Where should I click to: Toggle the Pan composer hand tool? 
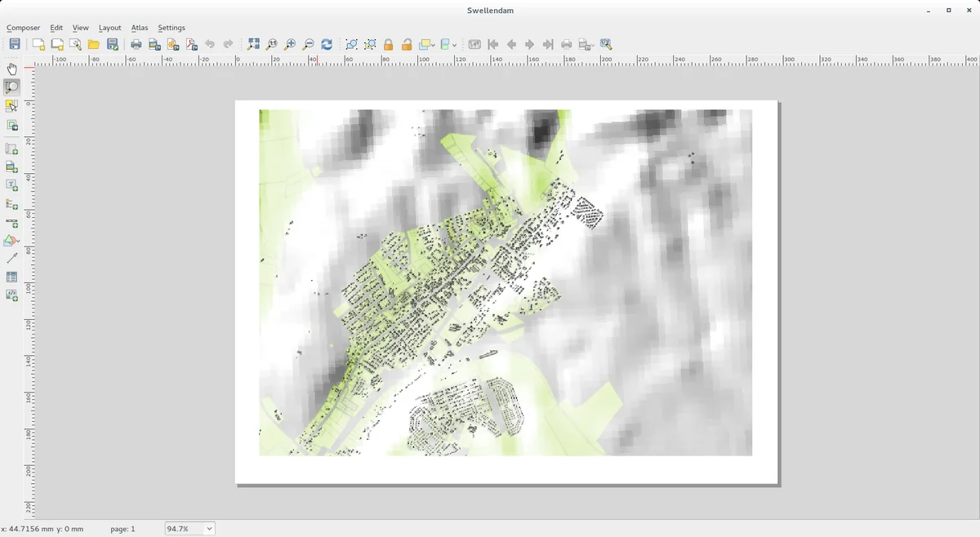pyautogui.click(x=11, y=69)
